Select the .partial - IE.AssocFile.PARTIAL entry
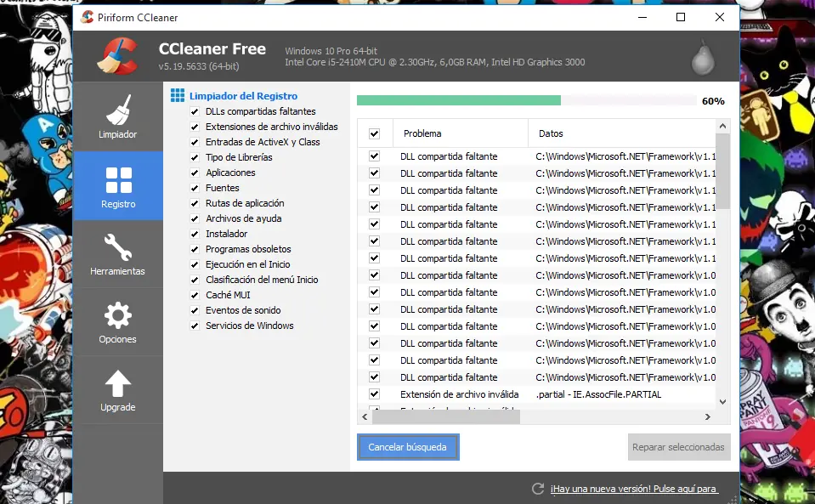The width and height of the screenshot is (815, 504). tap(598, 394)
